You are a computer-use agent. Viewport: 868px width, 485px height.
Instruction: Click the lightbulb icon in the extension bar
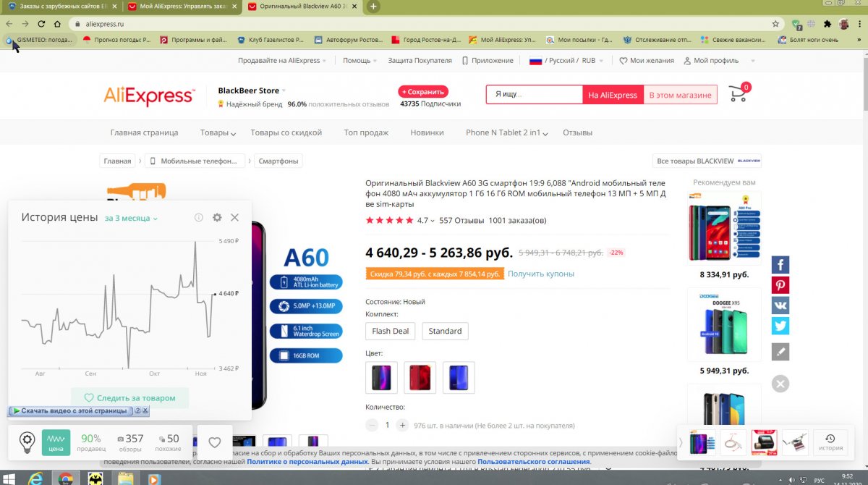pos(27,442)
